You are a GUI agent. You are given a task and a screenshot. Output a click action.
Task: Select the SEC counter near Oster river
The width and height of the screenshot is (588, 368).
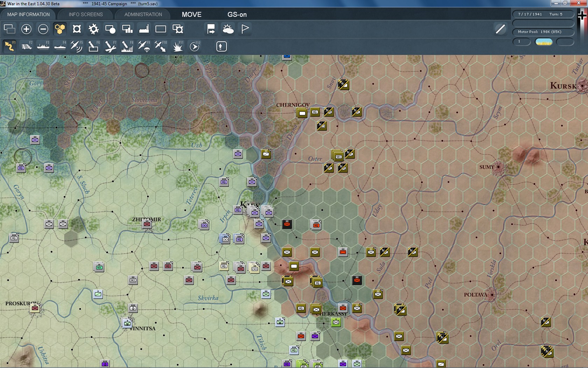click(x=338, y=156)
